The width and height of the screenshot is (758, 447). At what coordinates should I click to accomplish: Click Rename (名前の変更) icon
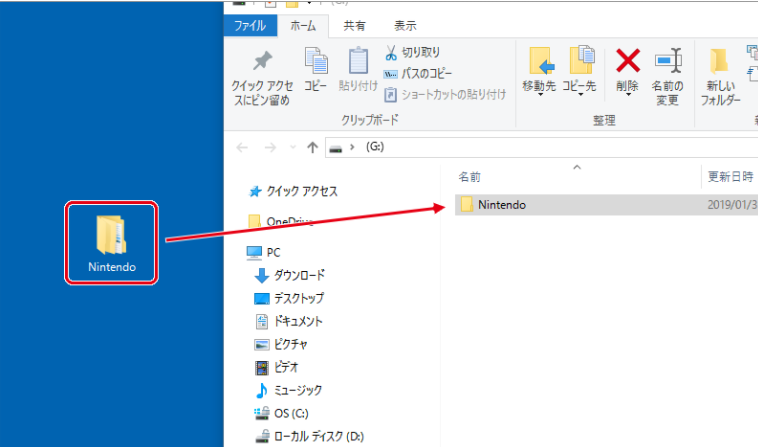coord(668,61)
